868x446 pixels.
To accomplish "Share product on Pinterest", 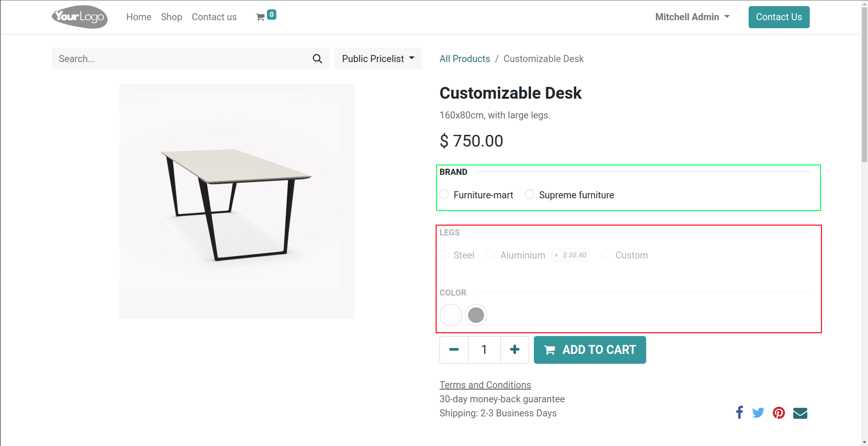I will (779, 413).
